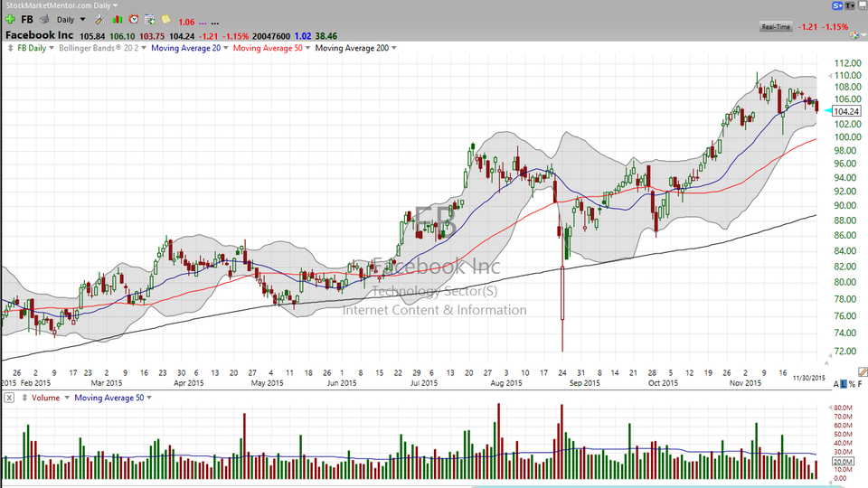Click the cyan price pointer arrow
The height and width of the screenshot is (488, 868).
[827, 111]
